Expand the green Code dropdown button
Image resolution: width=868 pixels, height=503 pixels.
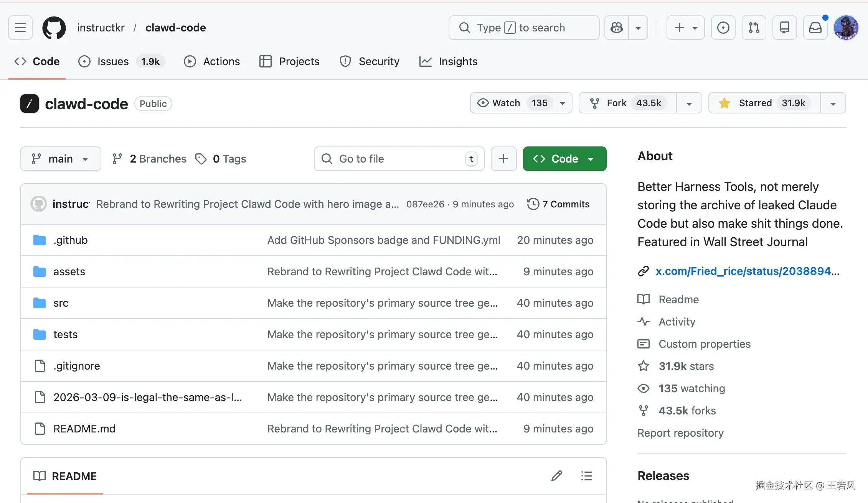click(x=564, y=159)
